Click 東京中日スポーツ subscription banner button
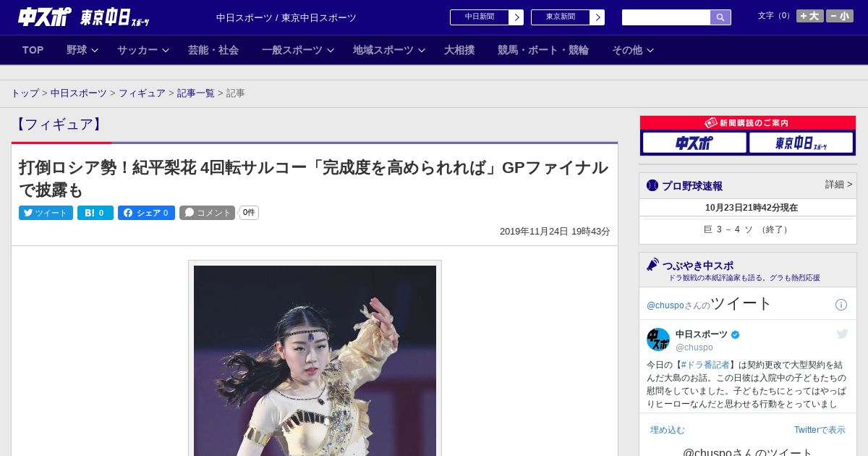The image size is (868, 456). pos(801,143)
